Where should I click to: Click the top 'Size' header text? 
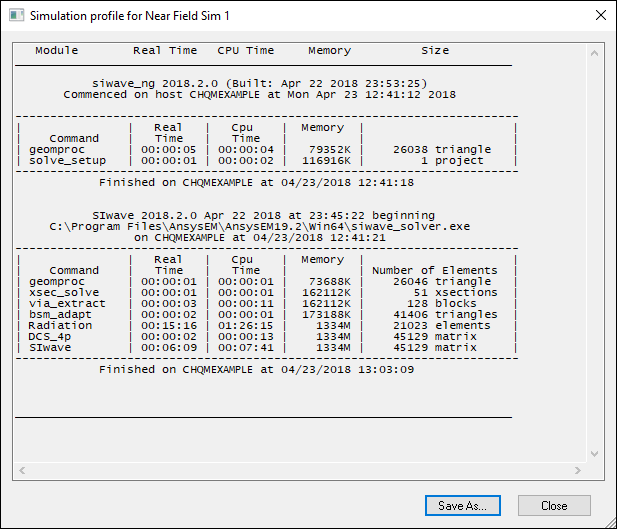(435, 50)
